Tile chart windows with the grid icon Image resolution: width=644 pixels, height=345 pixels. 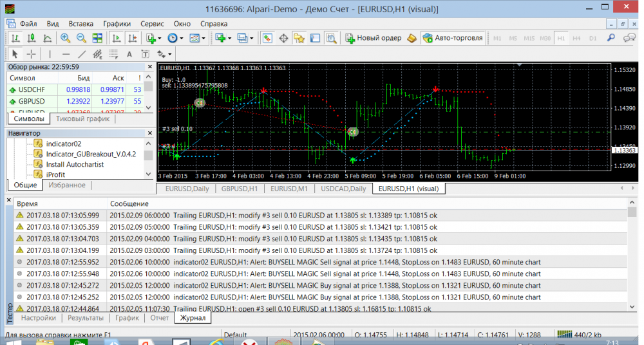tap(97, 38)
